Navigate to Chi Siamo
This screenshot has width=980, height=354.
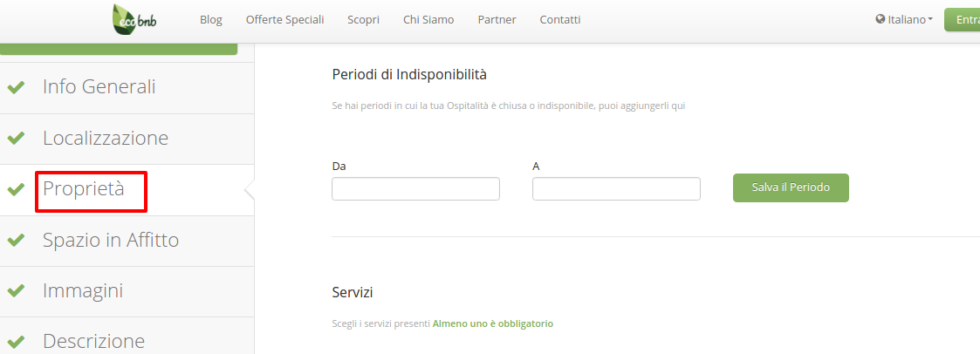(428, 19)
